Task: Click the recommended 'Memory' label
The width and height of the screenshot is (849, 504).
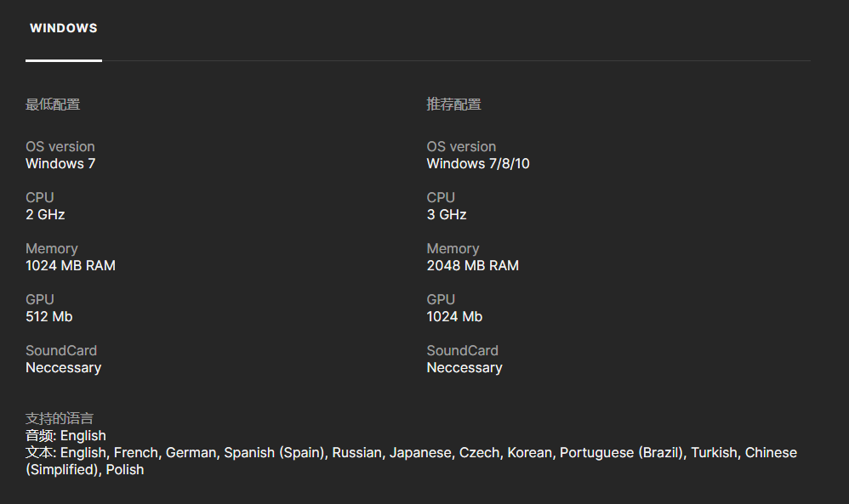Action: (x=453, y=249)
